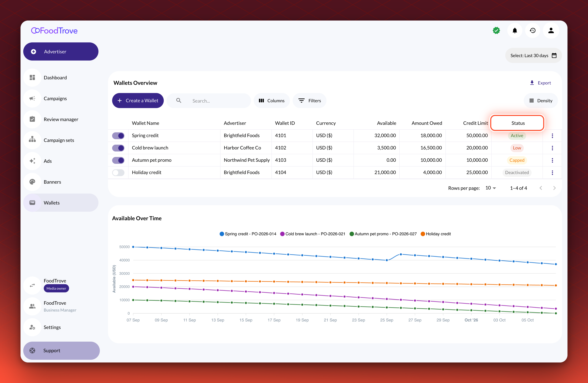Enable the Holiday credit wallet toggle

click(x=118, y=173)
